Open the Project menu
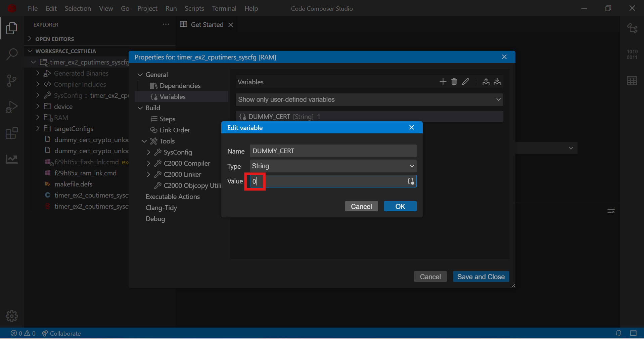The width and height of the screenshot is (644, 339). tap(147, 8)
